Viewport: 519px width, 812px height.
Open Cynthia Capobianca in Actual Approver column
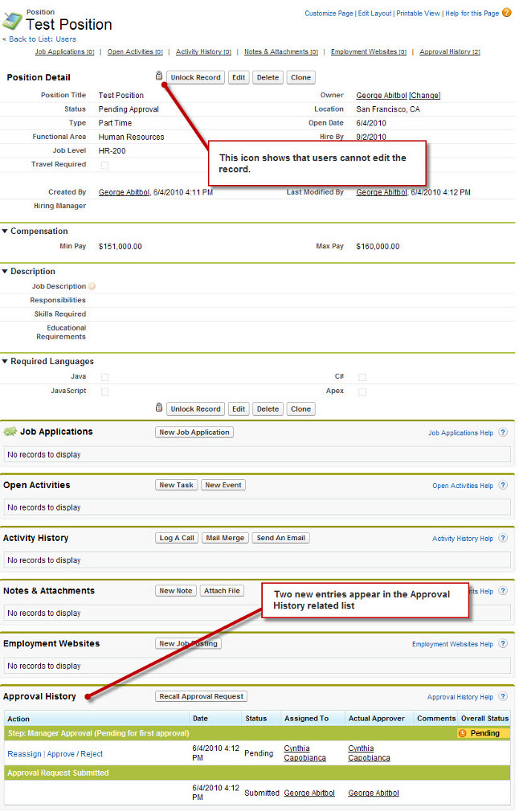tap(369, 753)
